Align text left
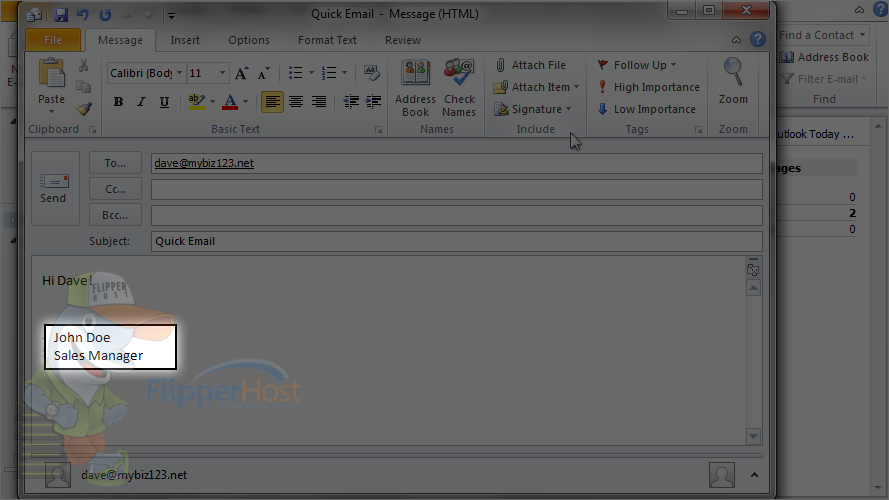Image resolution: width=889 pixels, height=500 pixels. tap(272, 102)
